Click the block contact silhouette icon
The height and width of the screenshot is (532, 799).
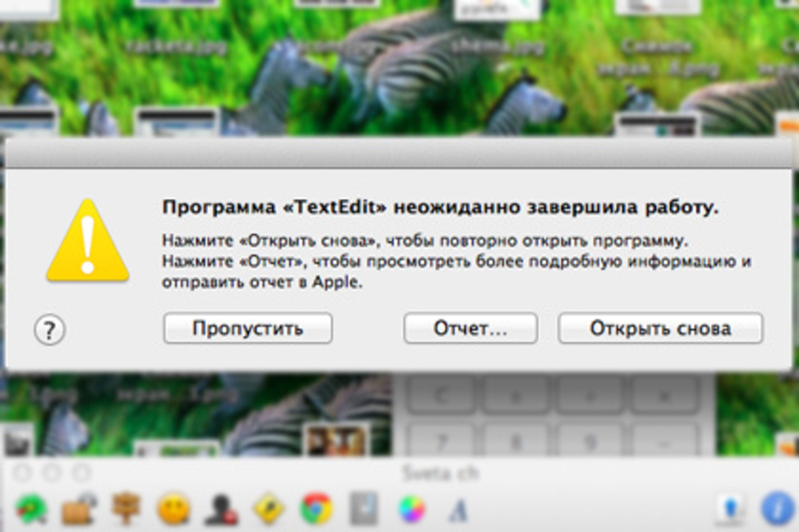(222, 510)
